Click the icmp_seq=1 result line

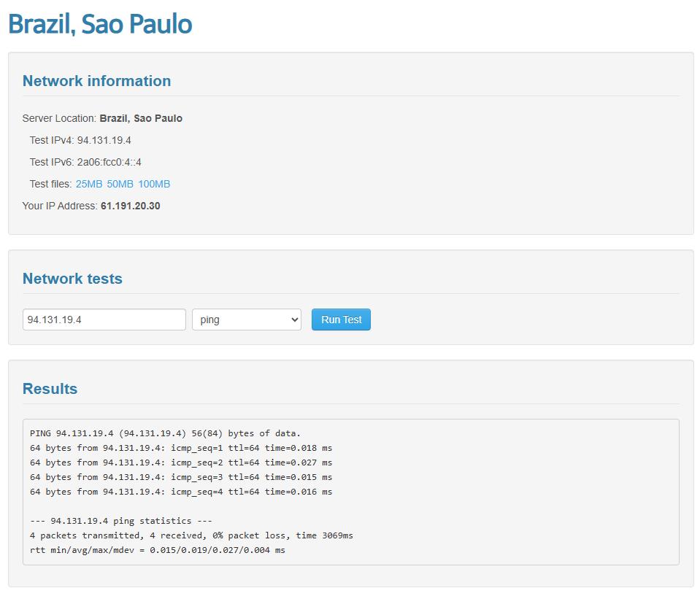pos(181,448)
